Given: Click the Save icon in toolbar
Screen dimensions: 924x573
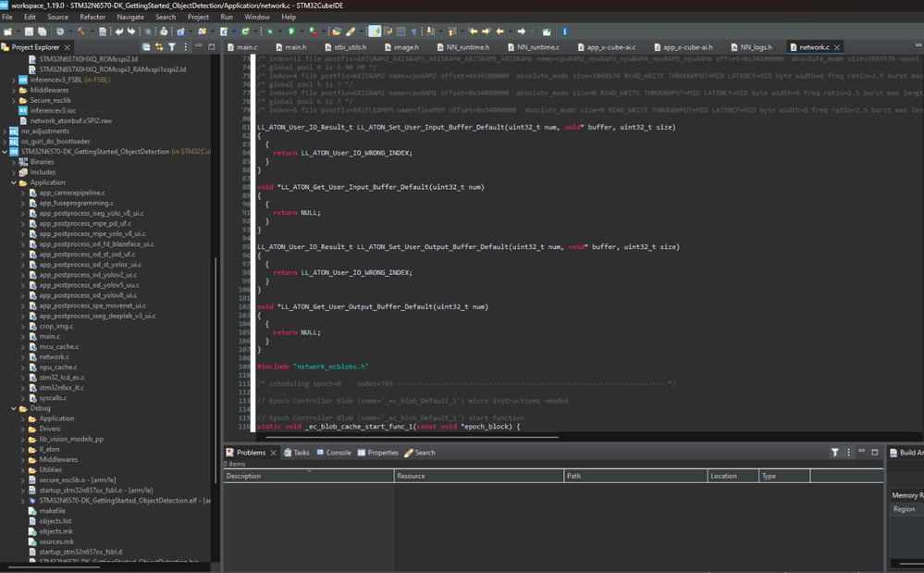Looking at the screenshot, I should tap(30, 31).
